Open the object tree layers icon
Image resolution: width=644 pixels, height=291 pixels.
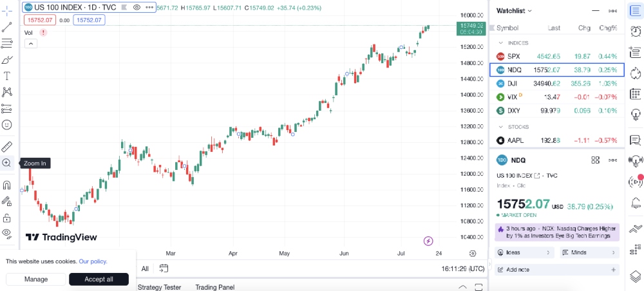(x=635, y=276)
